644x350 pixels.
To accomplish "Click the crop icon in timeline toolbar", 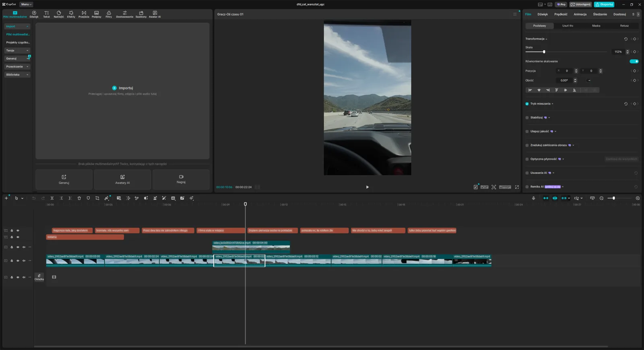I will click(x=97, y=198).
